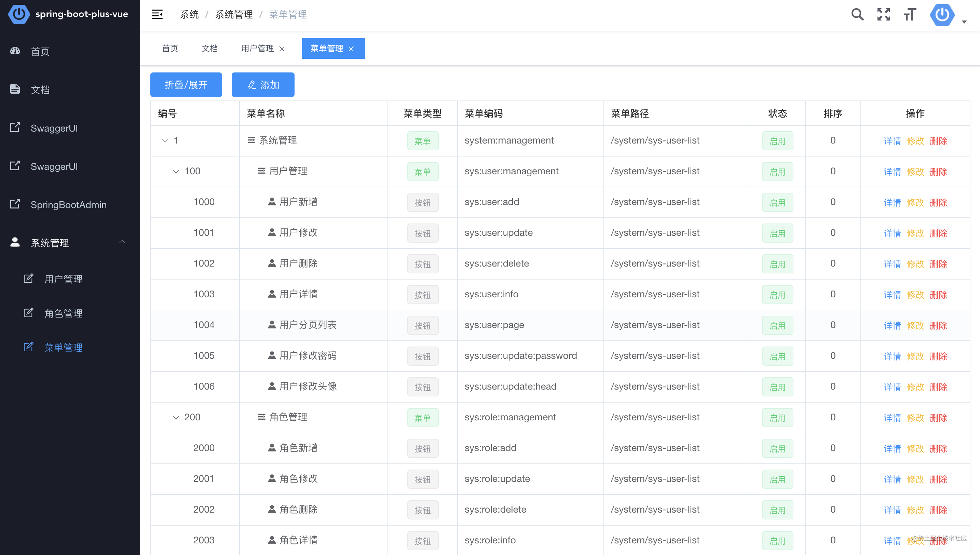Close the 用户管理 tab
This screenshot has width=980, height=555.
pyautogui.click(x=282, y=49)
